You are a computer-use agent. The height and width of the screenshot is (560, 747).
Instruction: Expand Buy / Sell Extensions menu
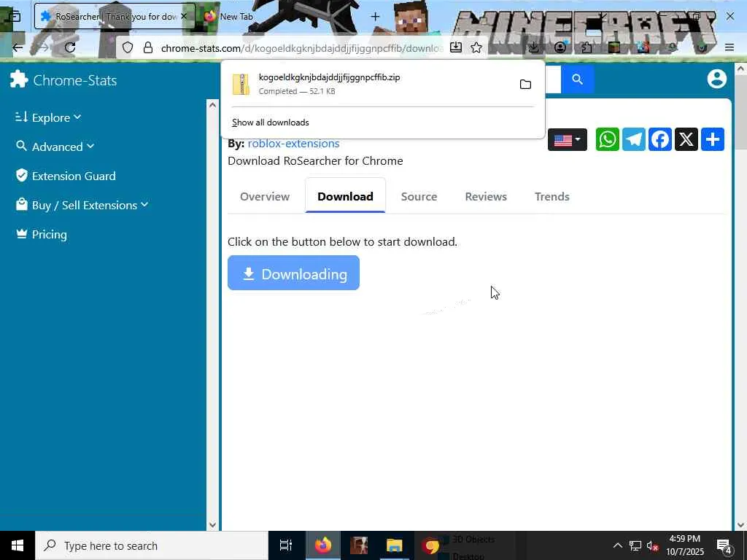coord(82,205)
